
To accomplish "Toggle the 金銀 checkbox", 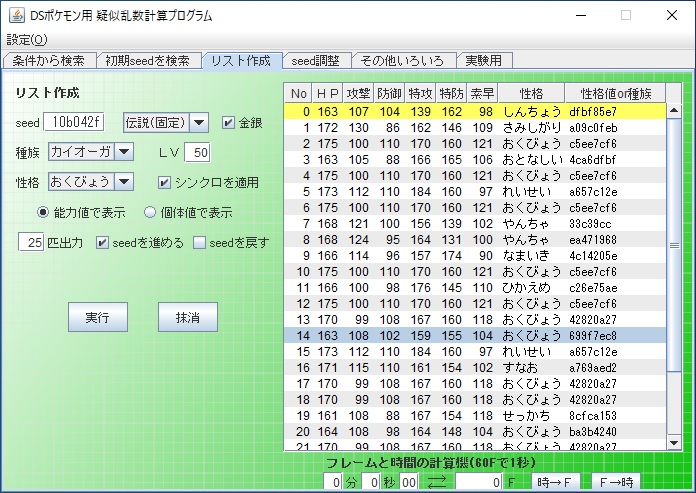I will pyautogui.click(x=228, y=122).
